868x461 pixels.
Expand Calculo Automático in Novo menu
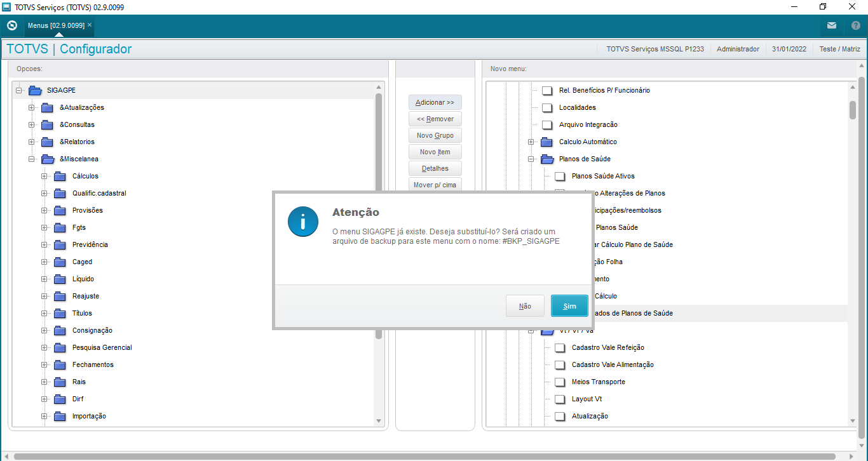click(x=531, y=142)
